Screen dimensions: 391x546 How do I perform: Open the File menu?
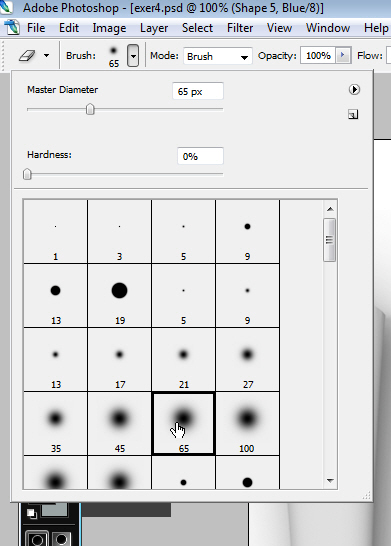tap(36, 28)
